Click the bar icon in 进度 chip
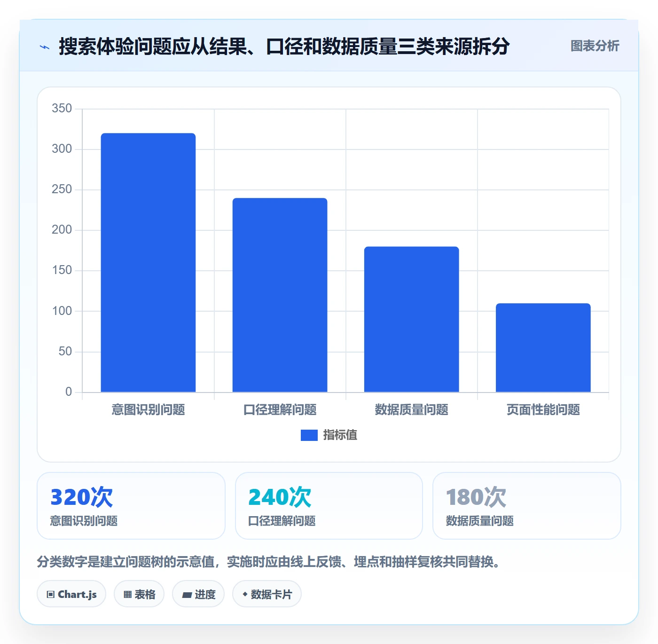This screenshot has width=658, height=644. (187, 595)
